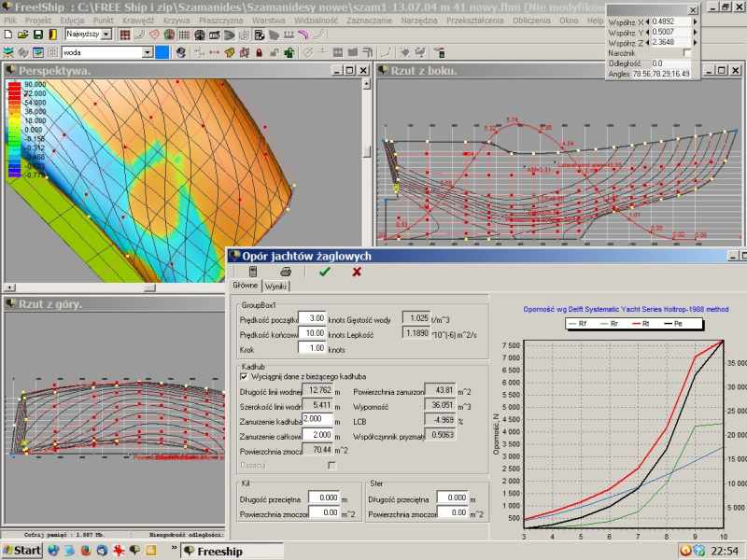Click the dark round globe toolbar icon
Viewport: 747px width, 560px height.
[x=200, y=35]
